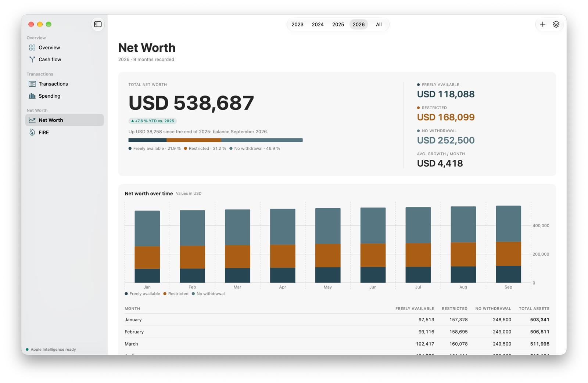
Task: Switch to the 2025 year tab
Action: point(338,25)
